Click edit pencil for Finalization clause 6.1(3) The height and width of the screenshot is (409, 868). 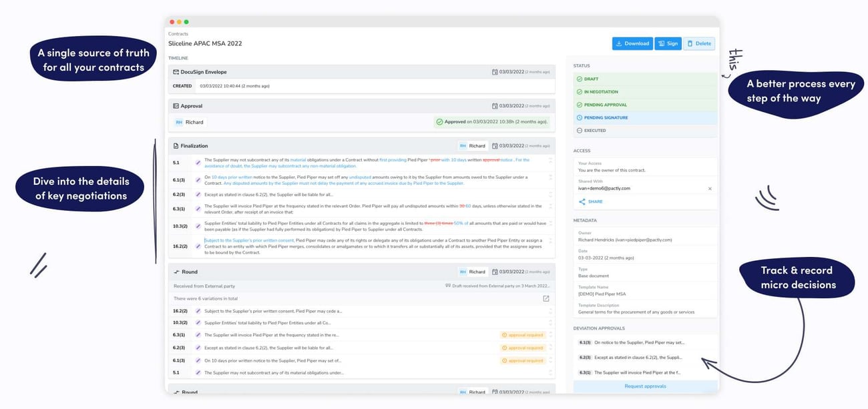[x=198, y=180]
